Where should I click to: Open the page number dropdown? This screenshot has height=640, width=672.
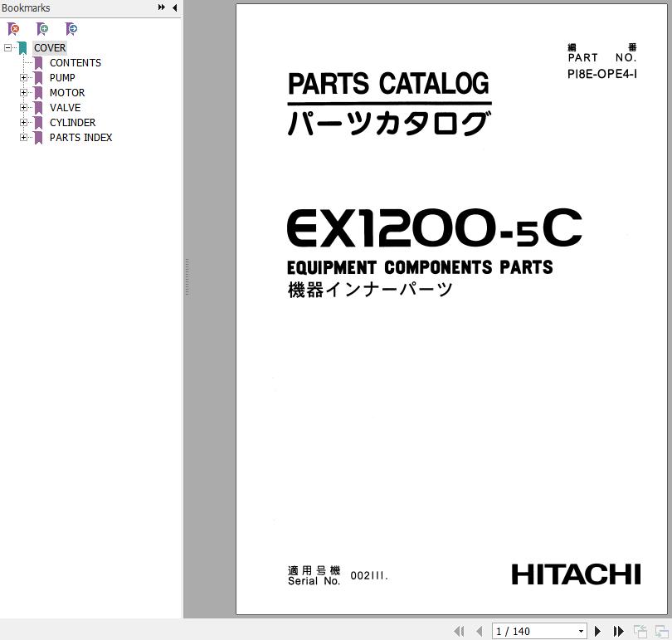coord(581,631)
